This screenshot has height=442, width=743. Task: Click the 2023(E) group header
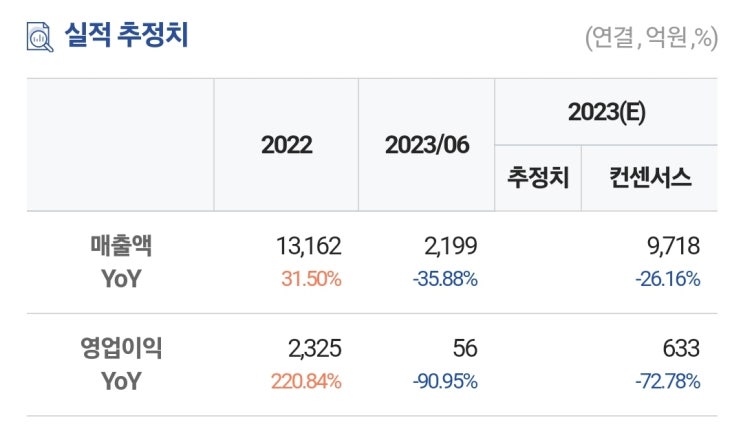click(607, 112)
